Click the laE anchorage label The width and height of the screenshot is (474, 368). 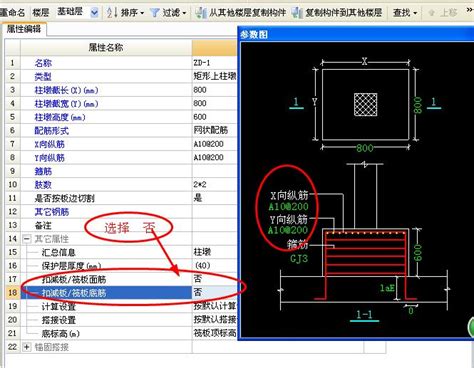pos(388,287)
